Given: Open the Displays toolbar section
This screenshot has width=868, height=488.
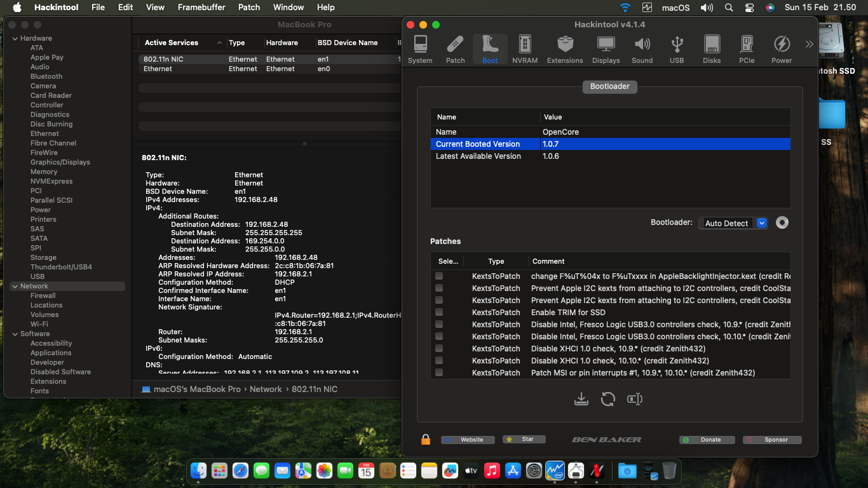Looking at the screenshot, I should (x=606, y=50).
